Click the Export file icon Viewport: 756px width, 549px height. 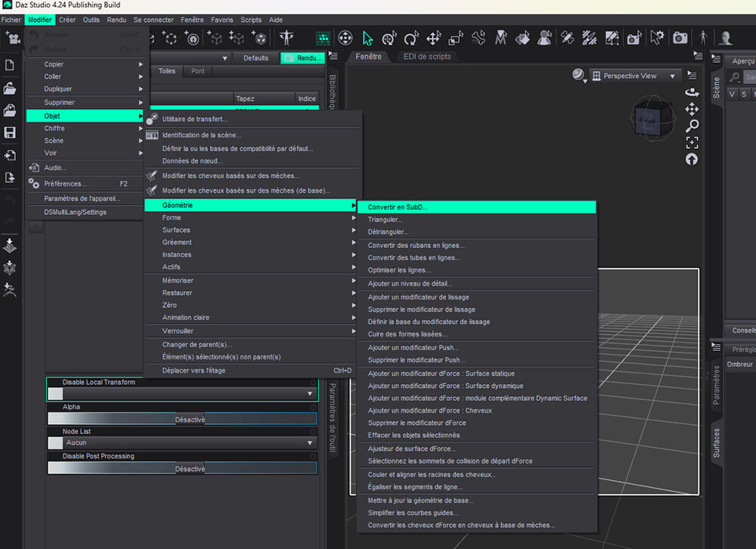point(10,177)
